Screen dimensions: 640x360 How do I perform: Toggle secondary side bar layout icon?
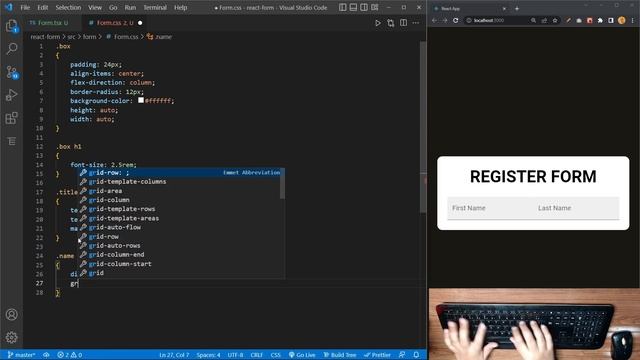click(x=364, y=7)
